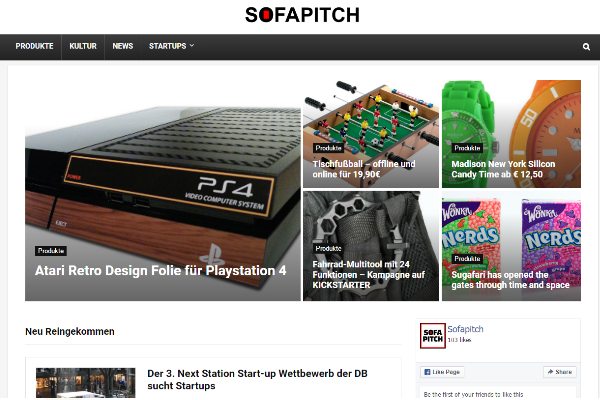Open the Fahrrad-Multitool Kickstarter article

pos(368,274)
